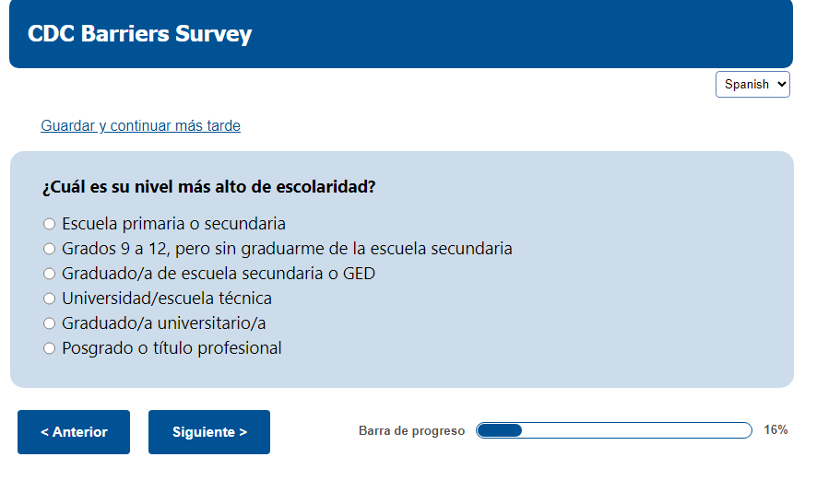The height and width of the screenshot is (504, 817).
Task: Click the 'Barra de progreso' label
Action: click(x=411, y=431)
